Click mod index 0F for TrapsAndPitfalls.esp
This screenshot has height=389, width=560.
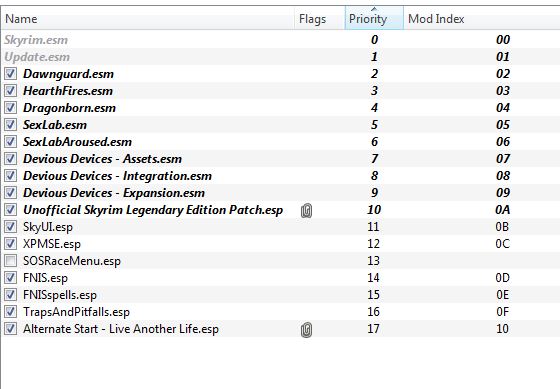(x=502, y=312)
